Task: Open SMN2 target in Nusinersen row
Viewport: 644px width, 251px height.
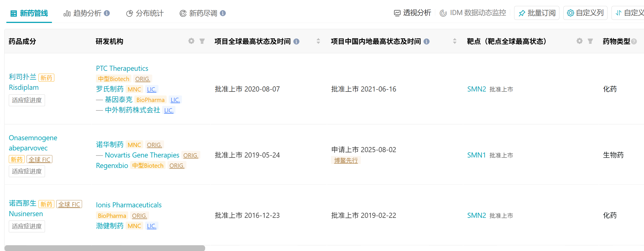Action: 476,216
